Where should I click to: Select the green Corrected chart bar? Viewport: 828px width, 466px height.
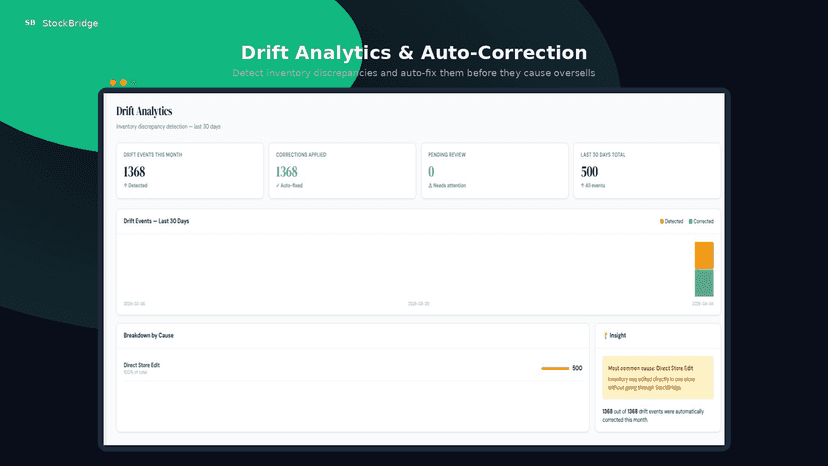click(x=704, y=283)
